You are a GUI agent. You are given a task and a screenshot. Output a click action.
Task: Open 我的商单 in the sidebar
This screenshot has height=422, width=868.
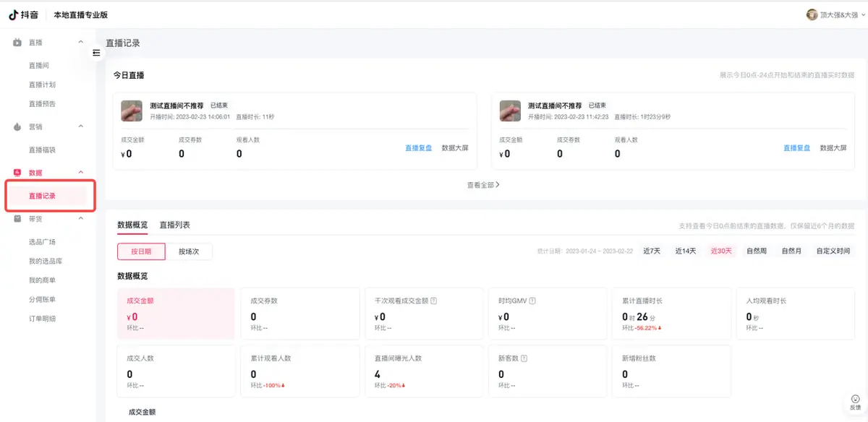(42, 280)
